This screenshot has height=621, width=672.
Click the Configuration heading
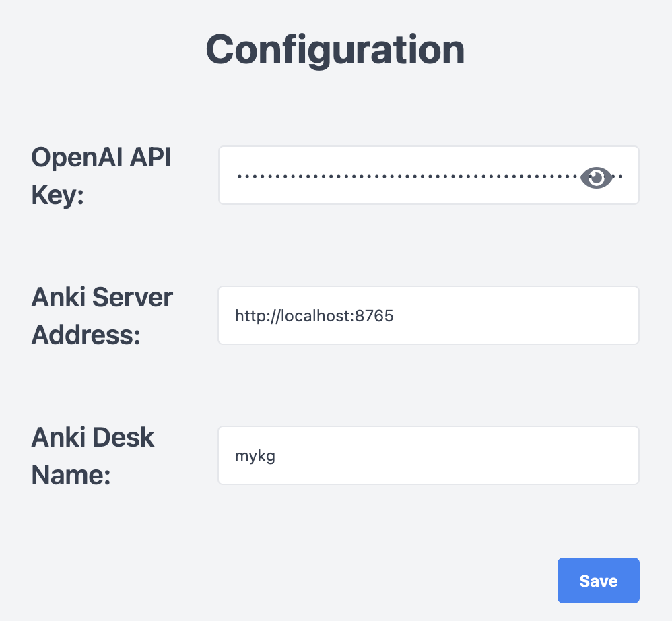(x=335, y=50)
